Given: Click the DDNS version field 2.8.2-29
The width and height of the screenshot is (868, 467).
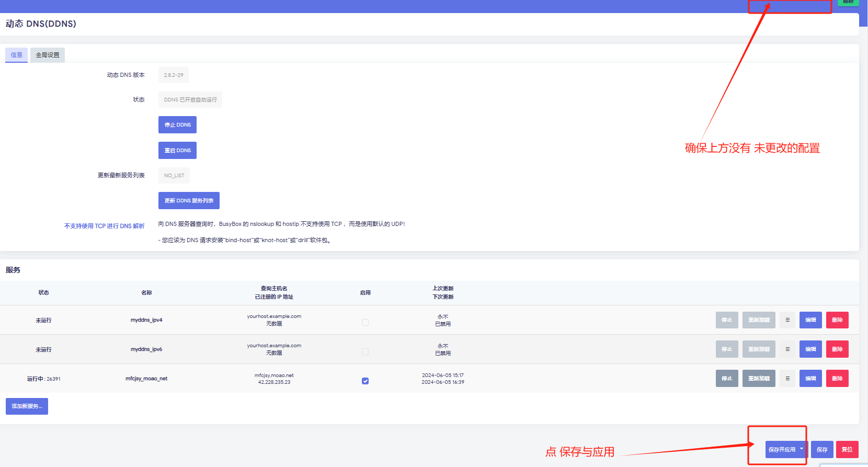Looking at the screenshot, I should pyautogui.click(x=174, y=75).
